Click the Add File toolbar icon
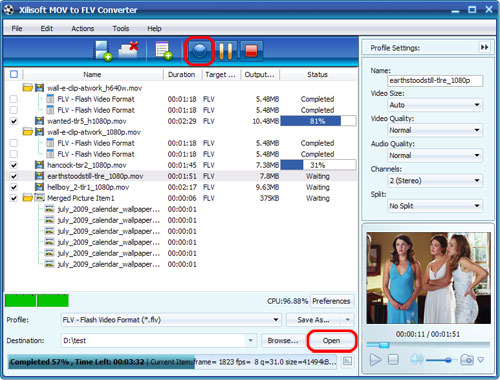 pos(103,51)
